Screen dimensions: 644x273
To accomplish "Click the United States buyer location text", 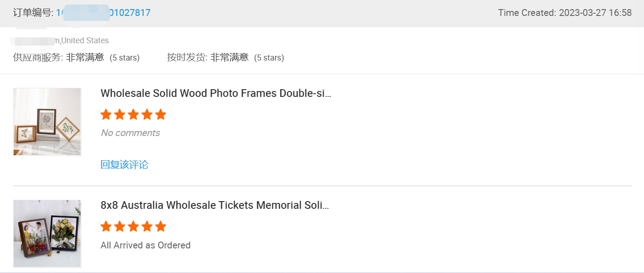I will (85, 40).
